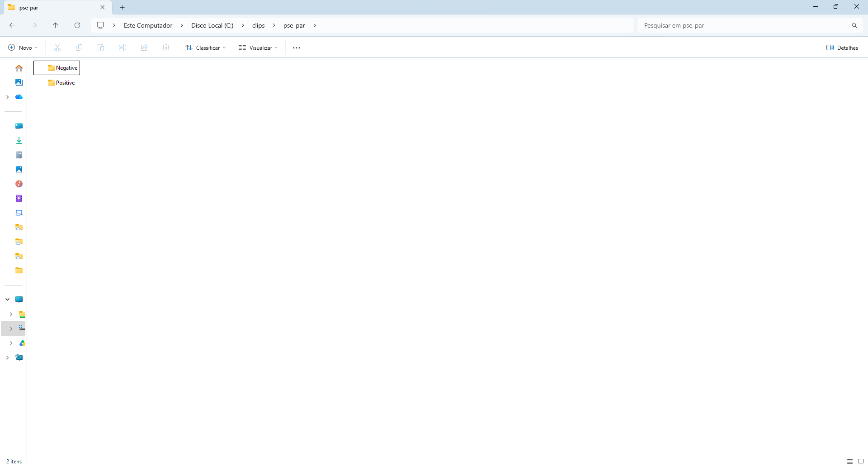Click the Share icon in the toolbar
This screenshot has width=868, height=467.
(x=144, y=48)
